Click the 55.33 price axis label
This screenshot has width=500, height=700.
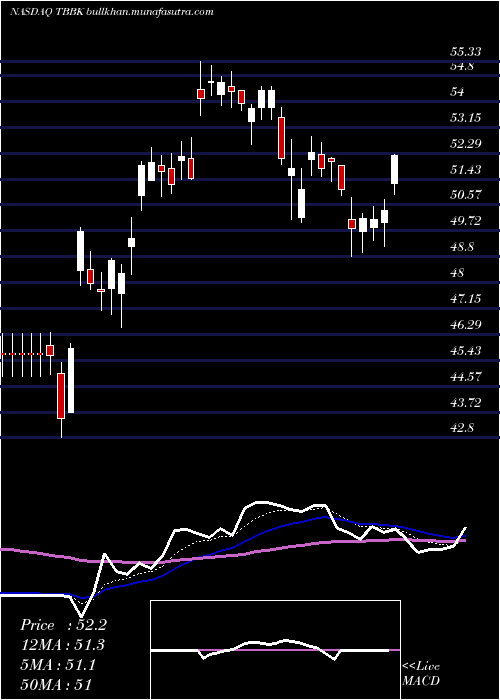point(466,52)
